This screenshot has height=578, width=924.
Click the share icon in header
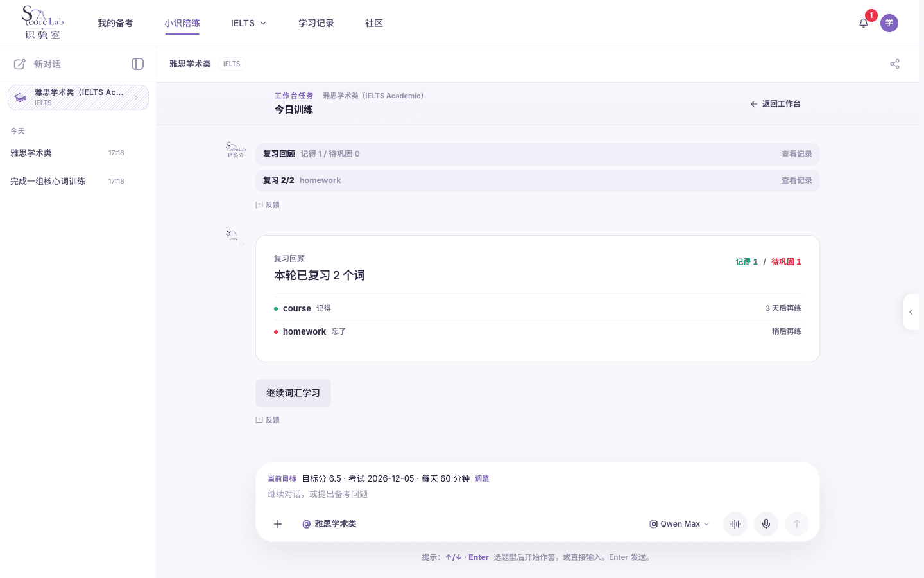click(894, 64)
